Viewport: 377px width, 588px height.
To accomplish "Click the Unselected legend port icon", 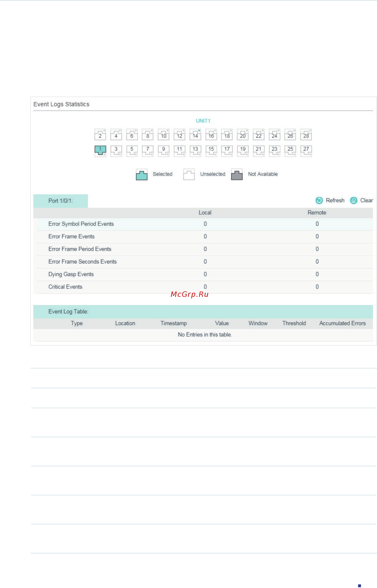I will (189, 174).
